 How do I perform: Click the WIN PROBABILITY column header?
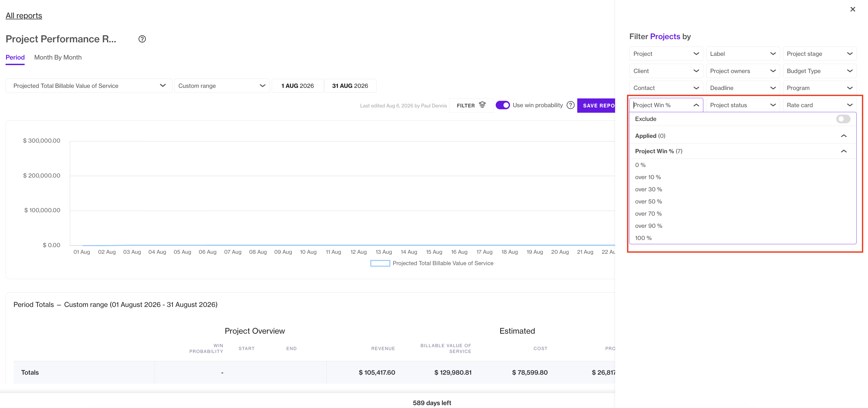pos(206,348)
